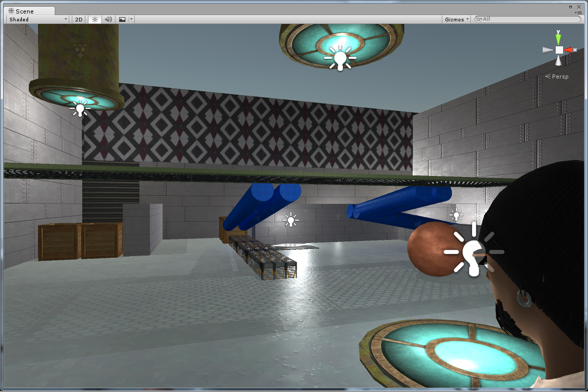Maximize the Scene window
Screen dimensions: 588x392
point(571,7)
